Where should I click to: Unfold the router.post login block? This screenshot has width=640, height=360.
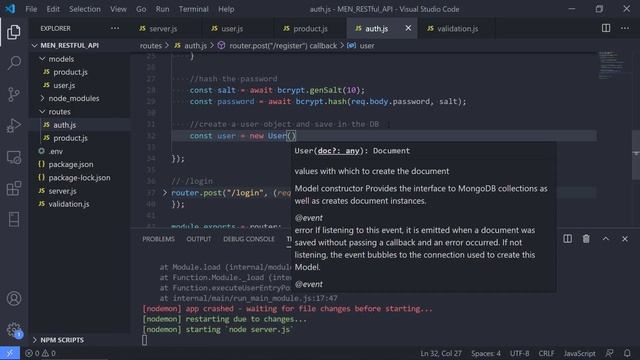(x=164, y=192)
